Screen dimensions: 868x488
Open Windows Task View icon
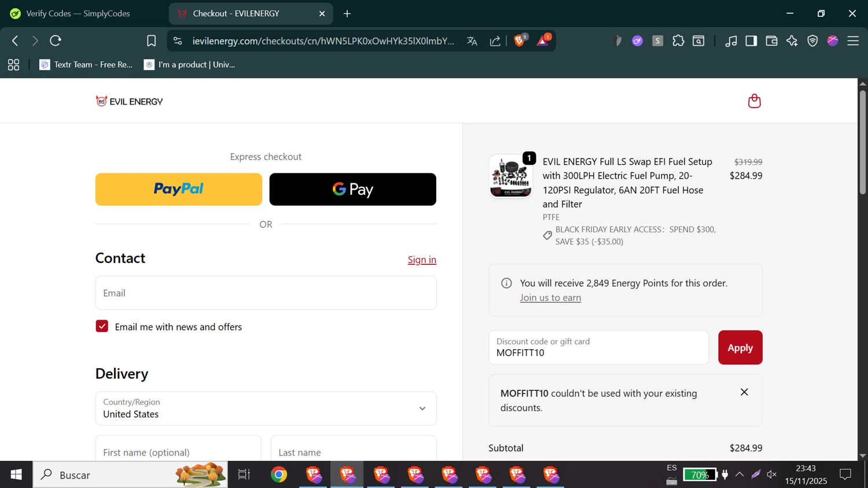pos(244,475)
